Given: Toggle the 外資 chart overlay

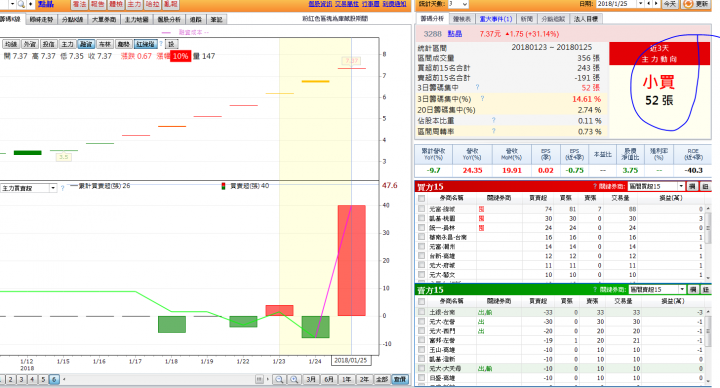Looking at the screenshot, I should coord(29,44).
